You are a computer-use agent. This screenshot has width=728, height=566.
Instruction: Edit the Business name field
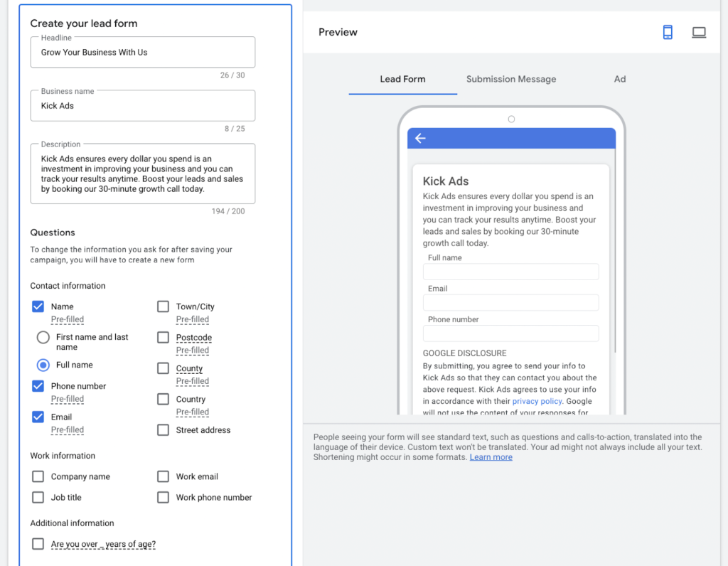[142, 105]
